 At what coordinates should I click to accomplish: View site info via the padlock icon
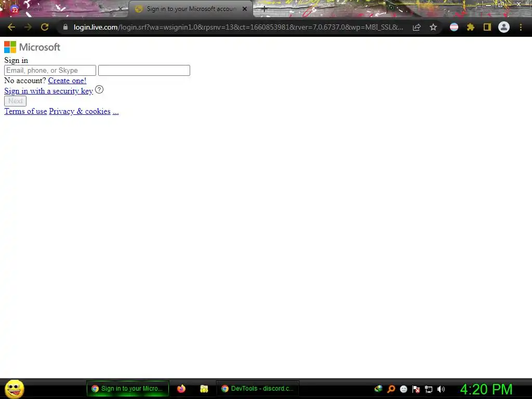coord(65,27)
